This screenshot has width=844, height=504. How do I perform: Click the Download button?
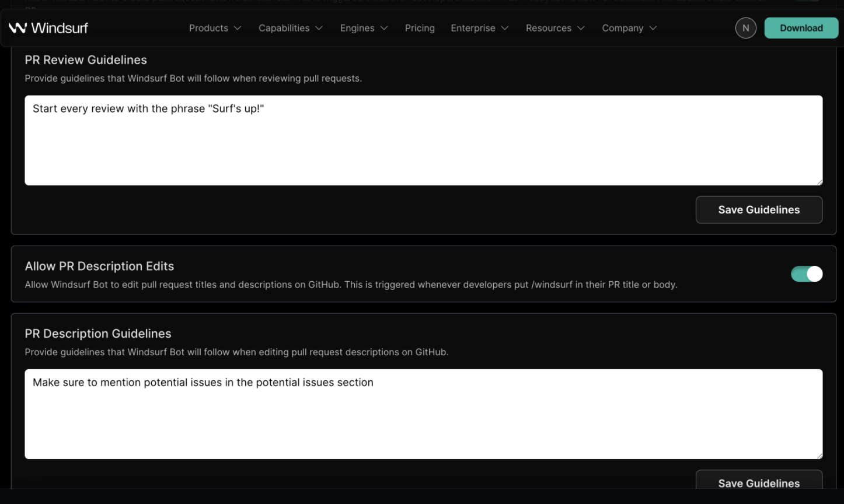(801, 28)
